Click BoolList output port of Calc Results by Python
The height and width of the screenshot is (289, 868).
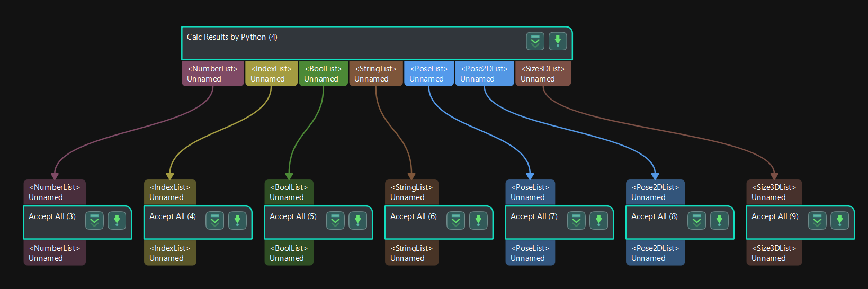click(x=323, y=74)
